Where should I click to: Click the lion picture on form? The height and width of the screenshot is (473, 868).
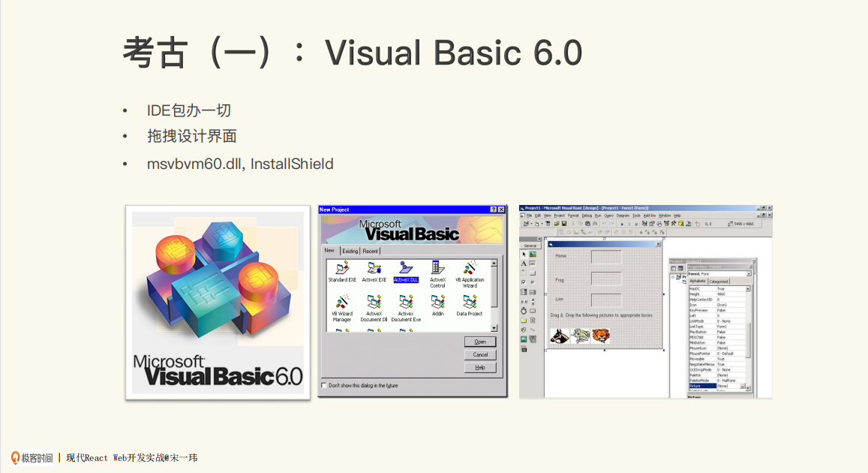pyautogui.click(x=601, y=336)
